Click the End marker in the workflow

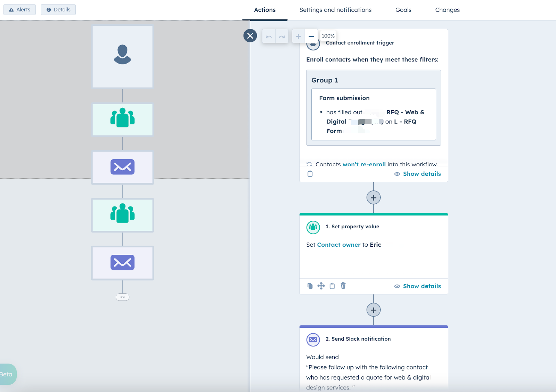tap(122, 297)
